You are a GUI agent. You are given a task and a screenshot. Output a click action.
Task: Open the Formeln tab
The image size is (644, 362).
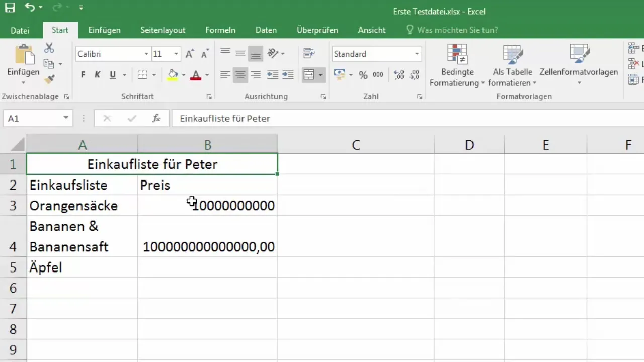coord(220,30)
